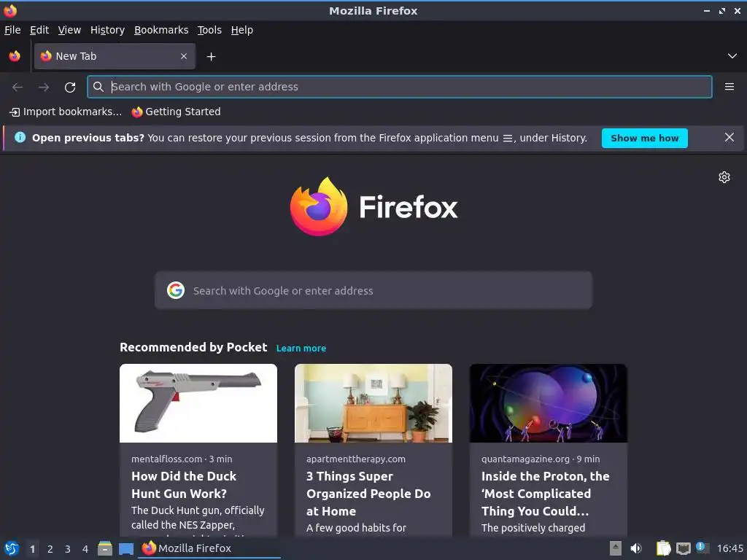
Task: Switch to workspace 2 in taskbar
Action: pos(50,549)
